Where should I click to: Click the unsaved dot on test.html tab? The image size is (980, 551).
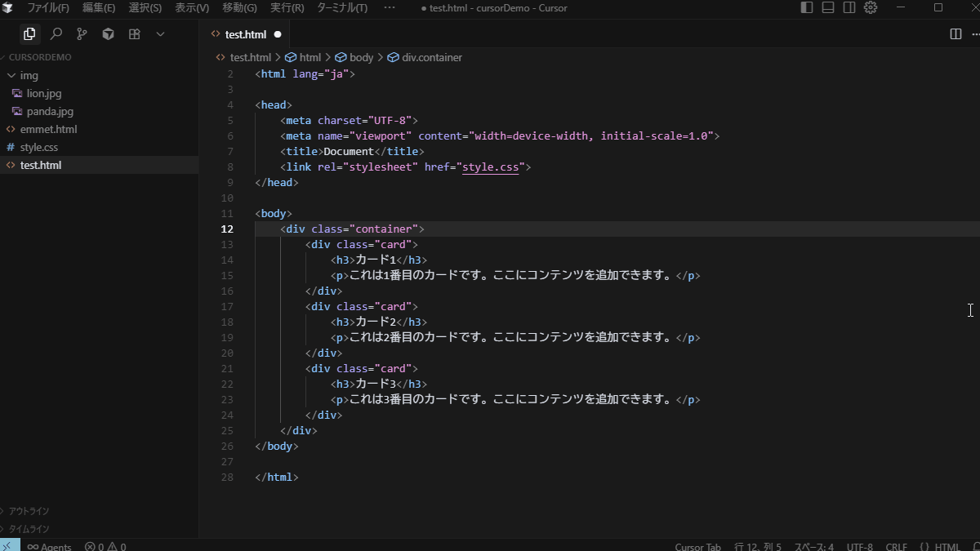(278, 34)
